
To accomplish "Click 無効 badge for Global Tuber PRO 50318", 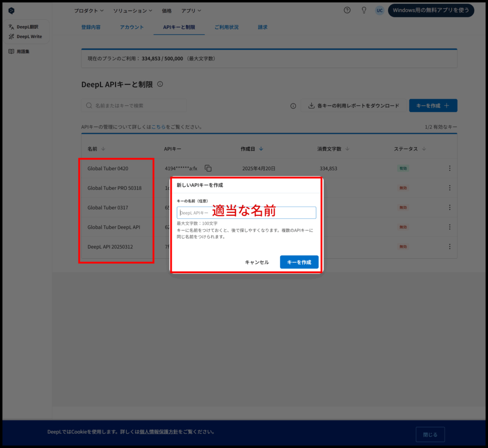I will pos(403,188).
